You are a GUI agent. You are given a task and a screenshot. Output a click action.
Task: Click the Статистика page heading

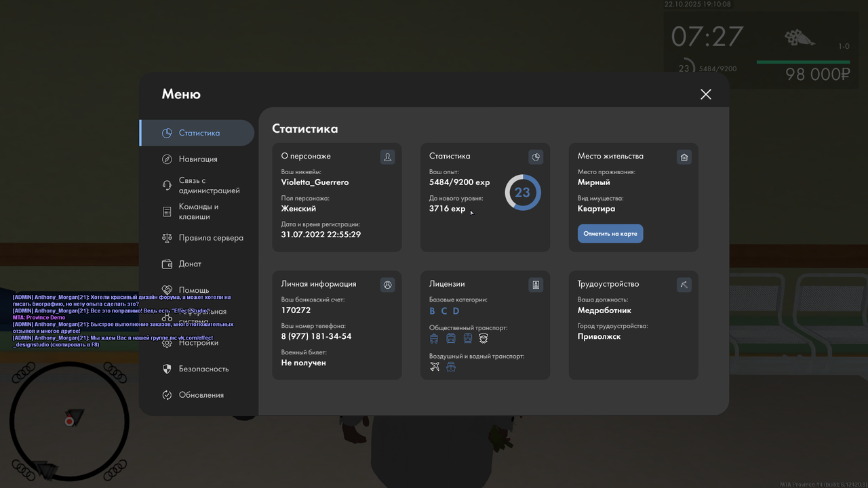click(305, 129)
